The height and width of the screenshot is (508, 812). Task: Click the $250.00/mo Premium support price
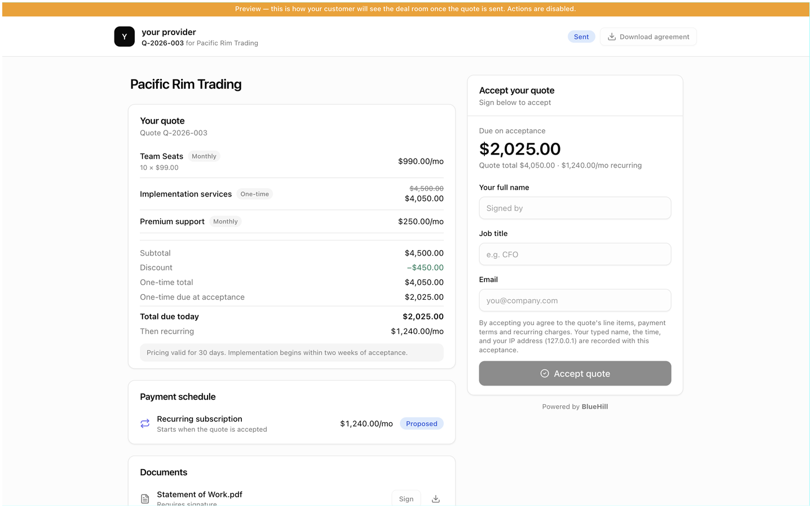(x=421, y=222)
